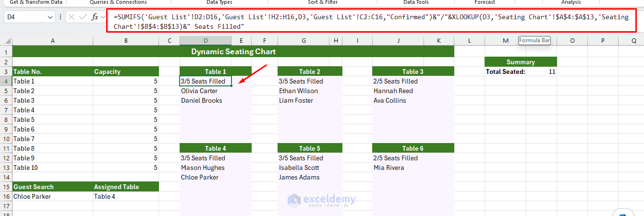
Task: Select the 3/5 Seats Filled cell under Table 5
Action: pos(304,158)
